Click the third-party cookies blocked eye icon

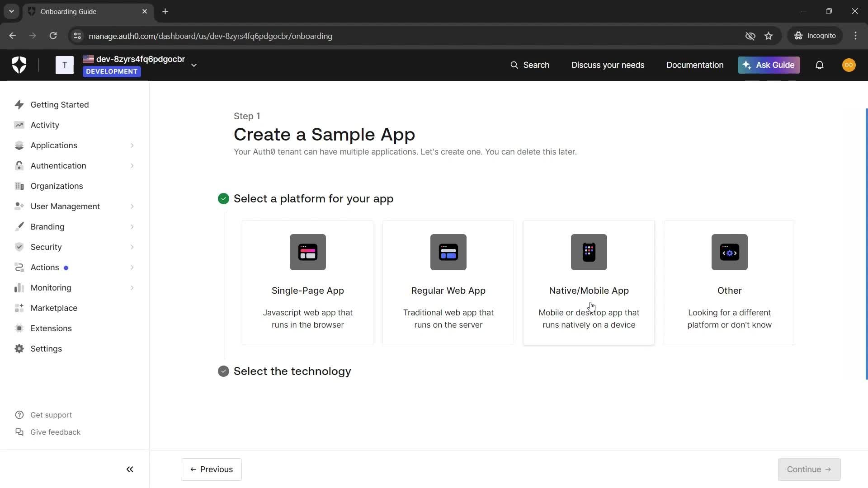[750, 36]
